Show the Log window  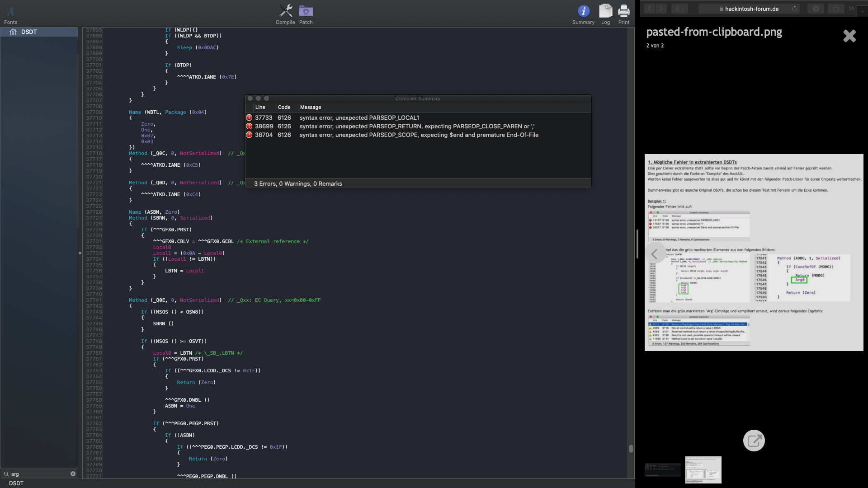605,11
